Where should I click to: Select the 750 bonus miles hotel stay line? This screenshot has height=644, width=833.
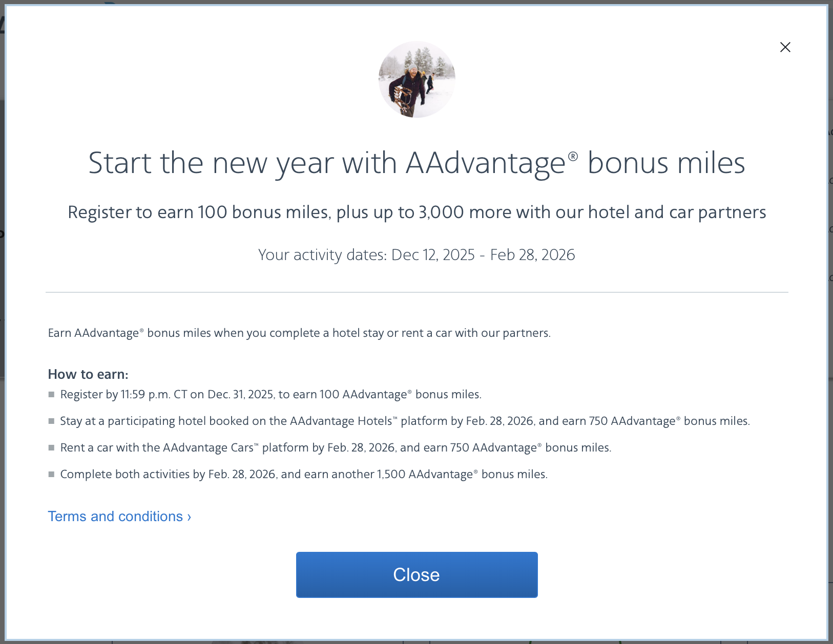point(405,421)
